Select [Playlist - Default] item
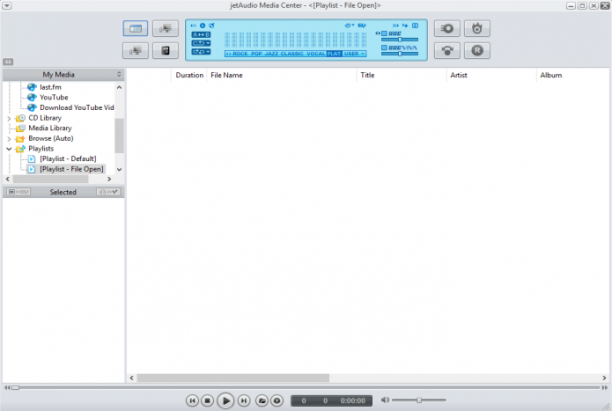The width and height of the screenshot is (612, 411). click(x=68, y=159)
